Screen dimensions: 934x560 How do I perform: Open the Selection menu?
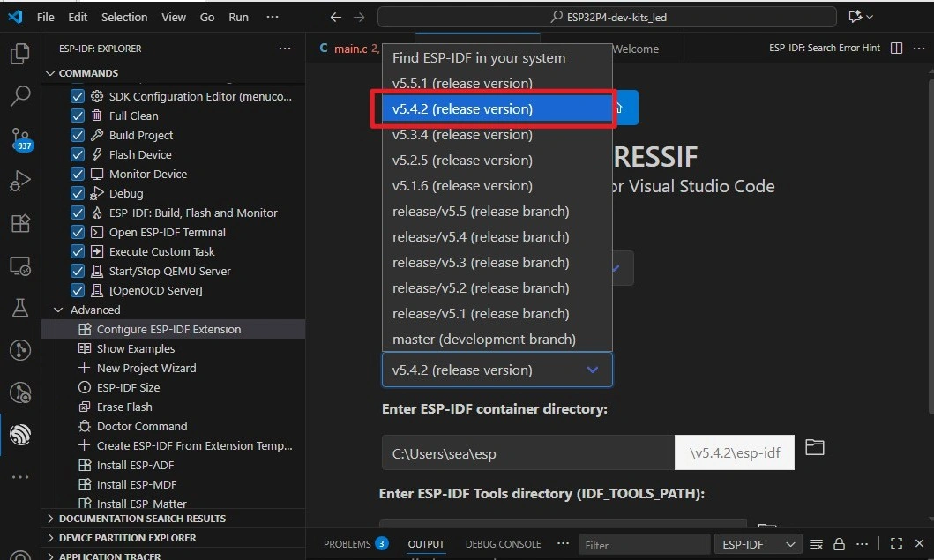pos(124,17)
